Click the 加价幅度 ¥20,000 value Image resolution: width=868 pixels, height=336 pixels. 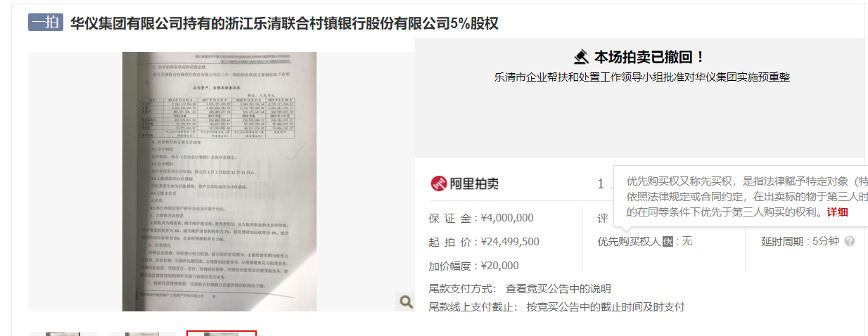500,266
